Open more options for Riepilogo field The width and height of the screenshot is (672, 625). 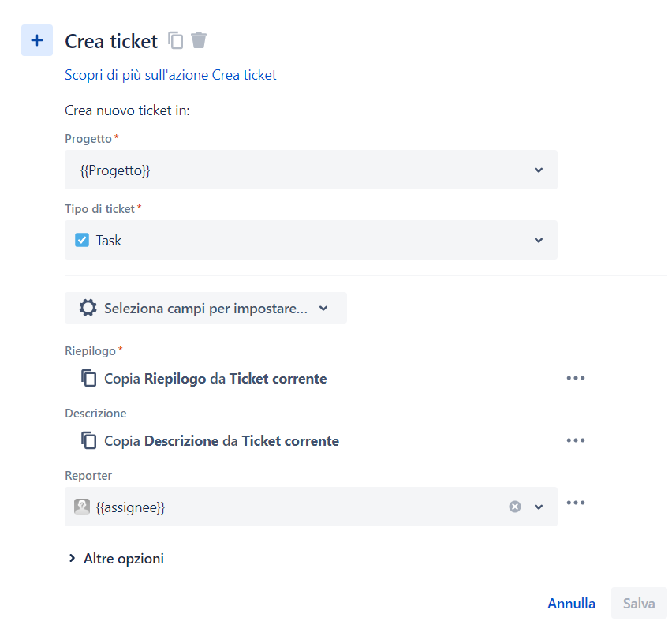(x=576, y=378)
